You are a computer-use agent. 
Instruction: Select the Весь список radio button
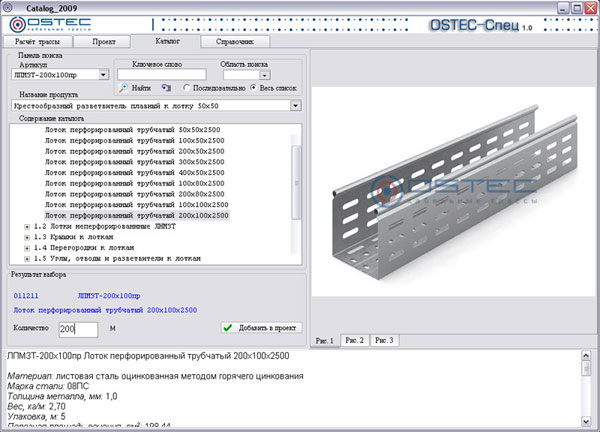[x=255, y=89]
